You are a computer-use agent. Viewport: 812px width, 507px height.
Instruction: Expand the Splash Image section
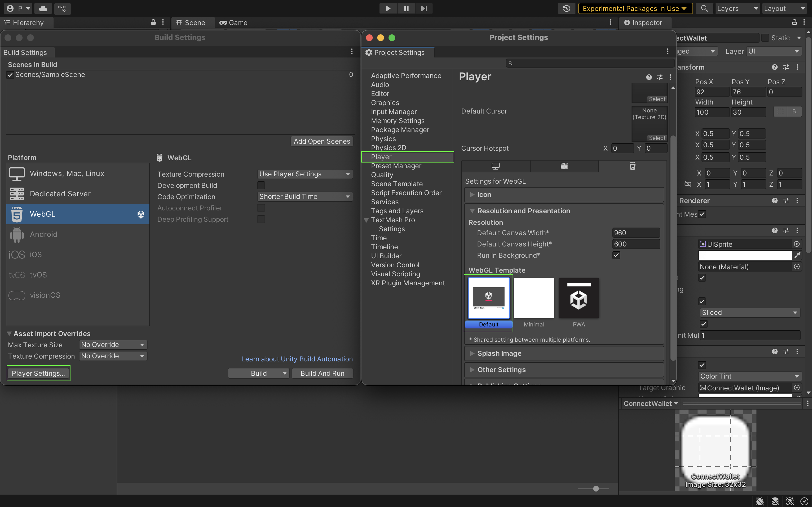[499, 353]
